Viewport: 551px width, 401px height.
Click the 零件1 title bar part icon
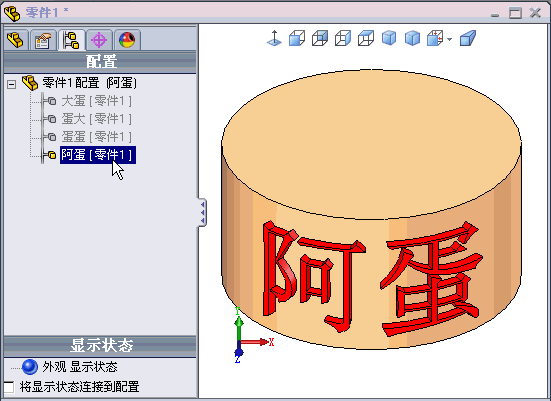pyautogui.click(x=13, y=13)
